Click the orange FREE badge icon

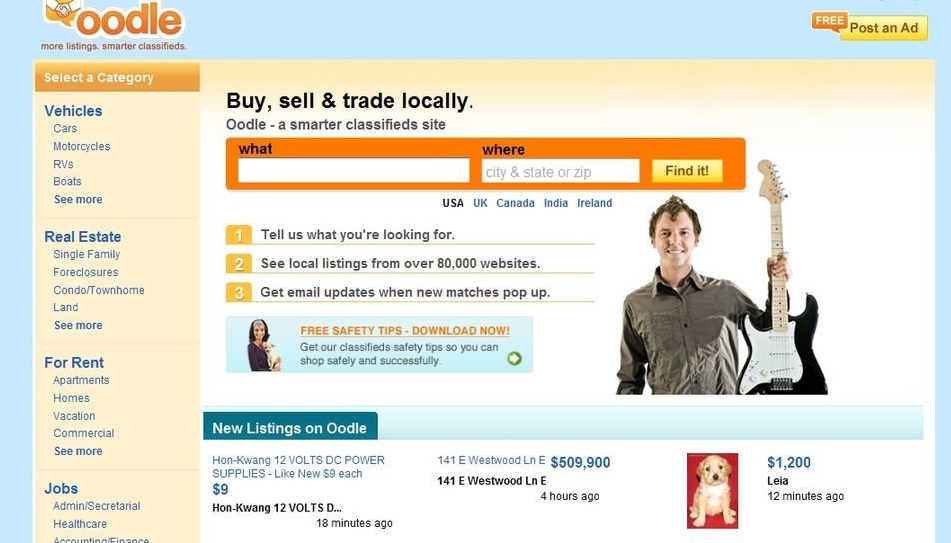click(x=829, y=21)
